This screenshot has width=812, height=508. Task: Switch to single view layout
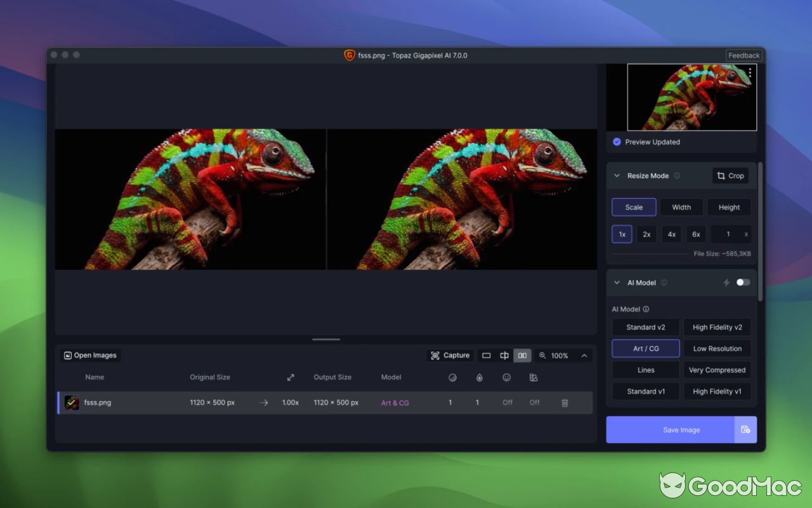(x=487, y=356)
